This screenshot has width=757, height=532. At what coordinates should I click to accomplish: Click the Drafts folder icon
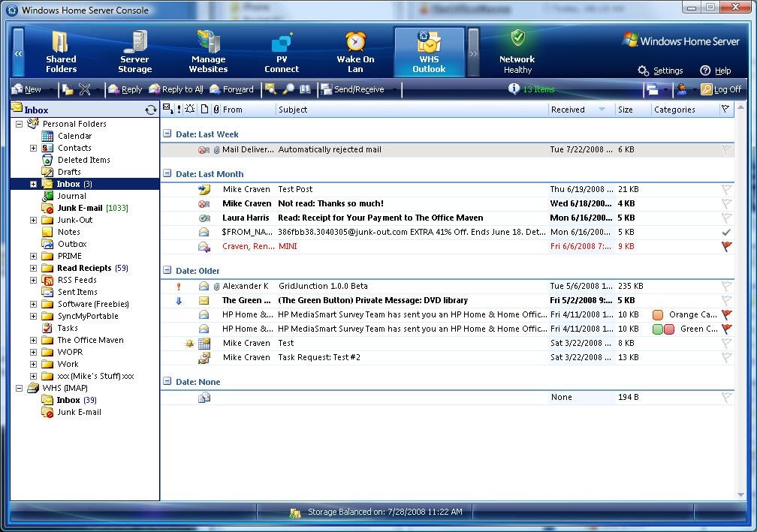(x=47, y=172)
